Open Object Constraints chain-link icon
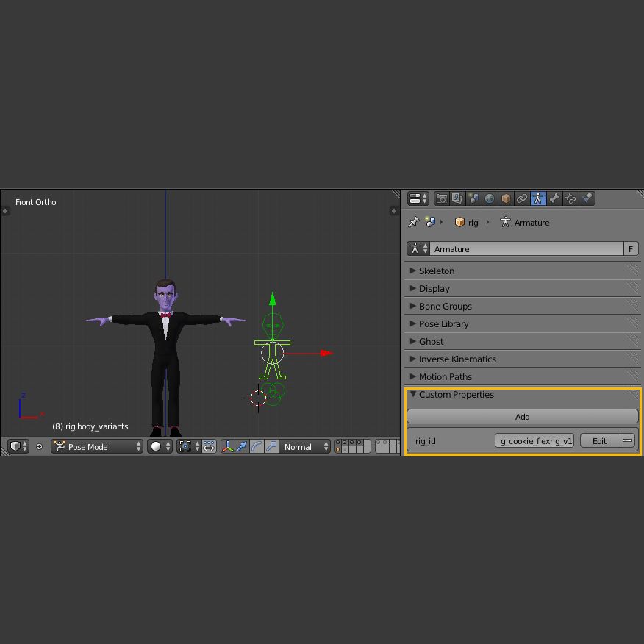 point(522,198)
